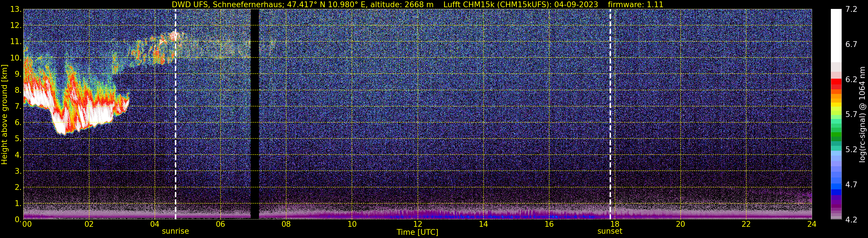Click the '02' tick on the time axis
The image size is (868, 238).
[x=89, y=224]
